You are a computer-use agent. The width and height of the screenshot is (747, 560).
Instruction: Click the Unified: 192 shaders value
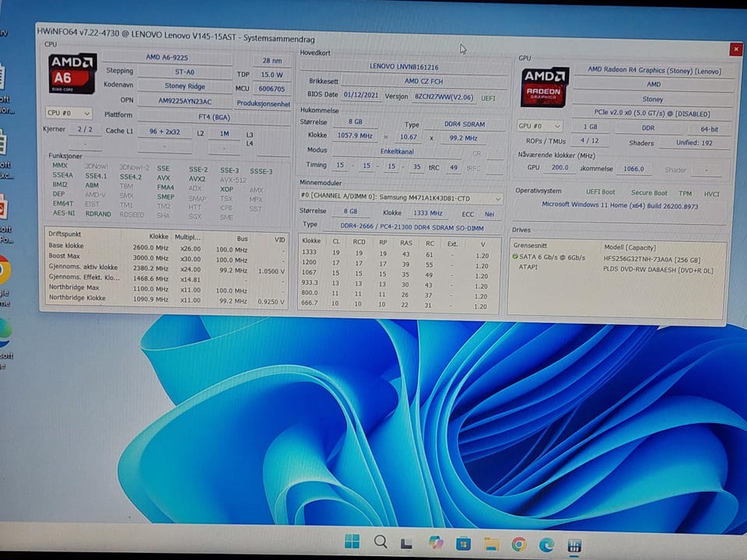(x=695, y=143)
